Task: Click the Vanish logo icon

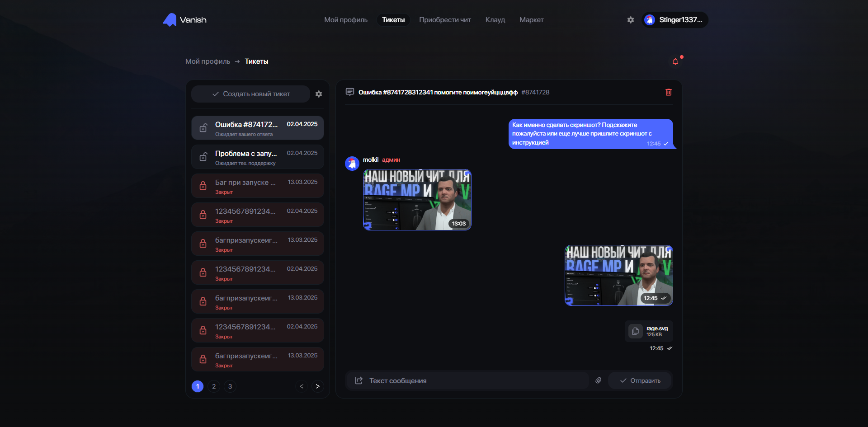Action: (x=170, y=20)
